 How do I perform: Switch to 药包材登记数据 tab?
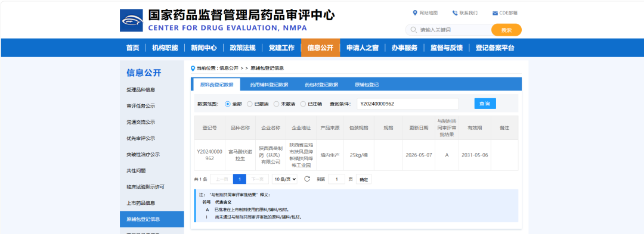pyautogui.click(x=321, y=85)
